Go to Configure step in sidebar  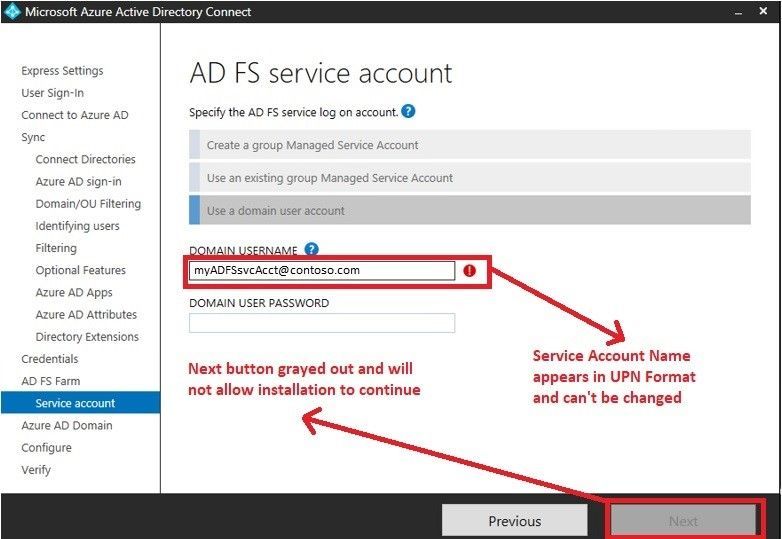46,448
